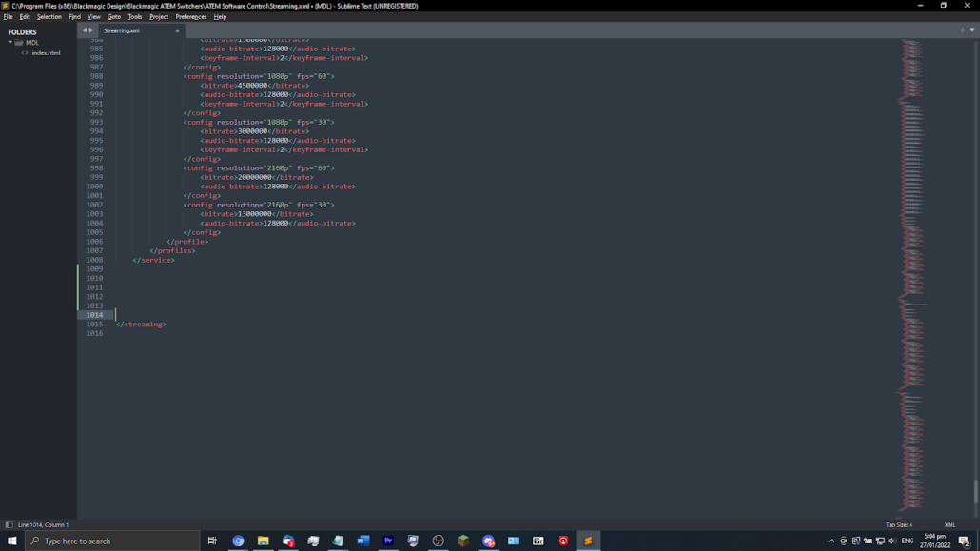Open the Task View icon on taskbar
Screen dimensions: 980x551
click(x=212, y=541)
